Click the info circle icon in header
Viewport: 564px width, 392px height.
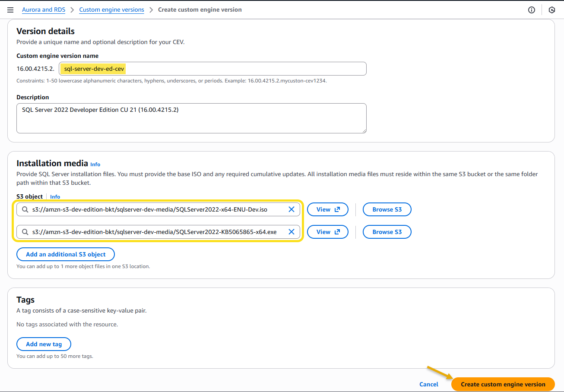click(x=532, y=10)
